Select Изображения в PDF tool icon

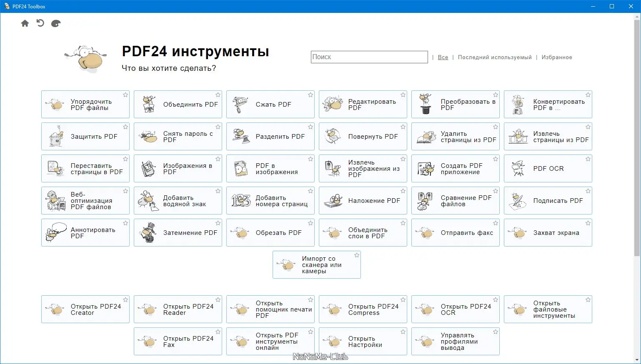coord(148,169)
